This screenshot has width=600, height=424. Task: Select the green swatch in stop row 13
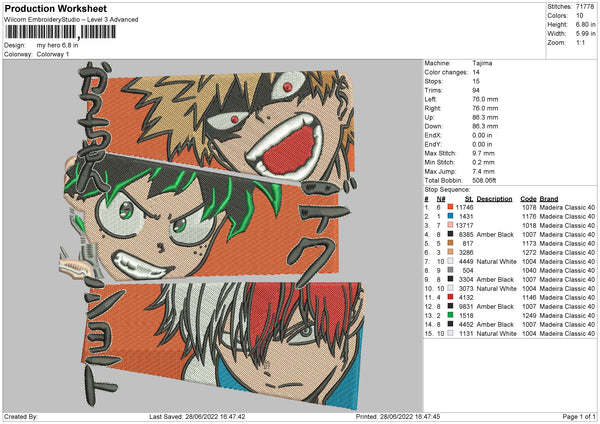pyautogui.click(x=450, y=315)
